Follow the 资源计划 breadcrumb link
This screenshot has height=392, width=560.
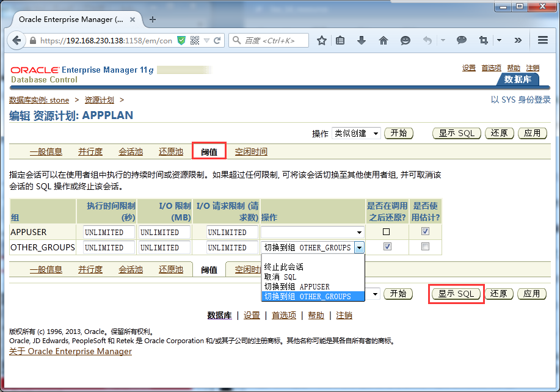[x=100, y=100]
